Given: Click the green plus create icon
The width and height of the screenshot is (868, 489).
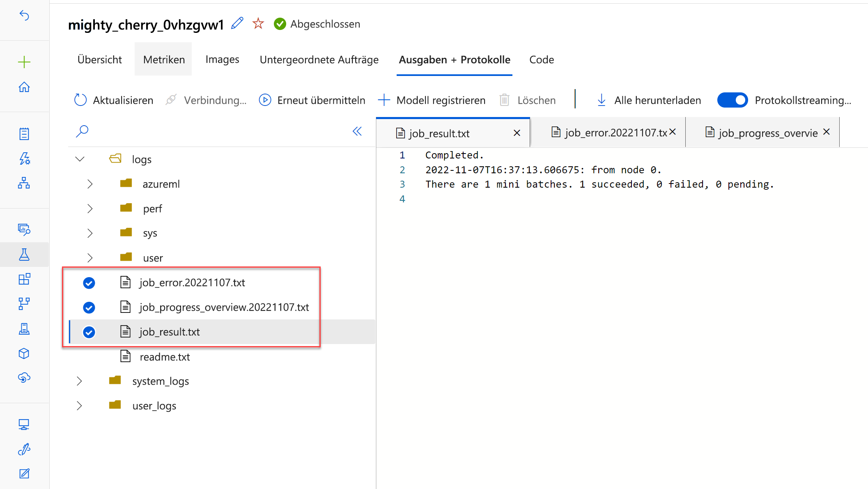Looking at the screenshot, I should pos(24,62).
